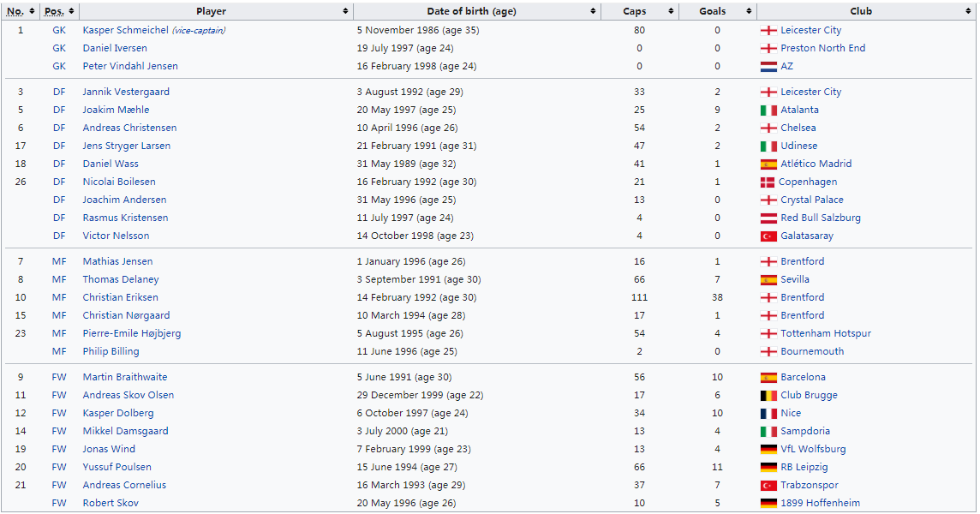Open Robert Skov player link
Viewport: 980px width, 514px height.
[x=111, y=503]
